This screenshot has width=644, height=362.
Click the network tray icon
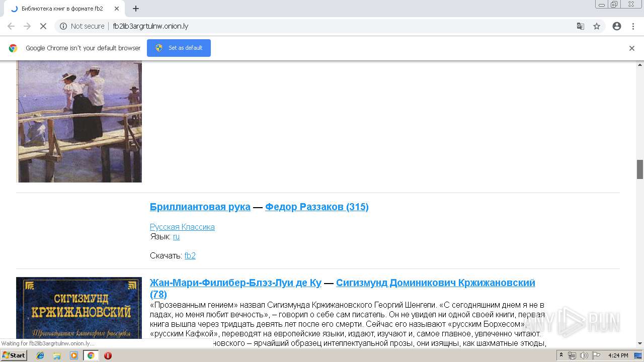pyautogui.click(x=572, y=355)
